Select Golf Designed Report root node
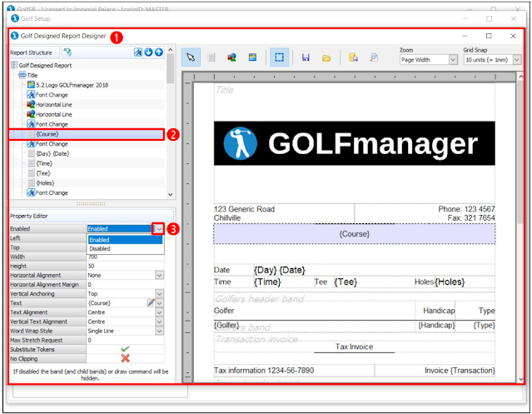 click(x=45, y=66)
